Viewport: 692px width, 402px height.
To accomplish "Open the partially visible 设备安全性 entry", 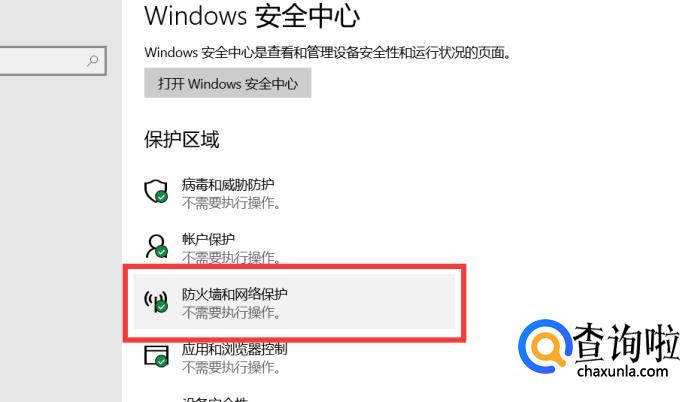I will tap(215, 398).
